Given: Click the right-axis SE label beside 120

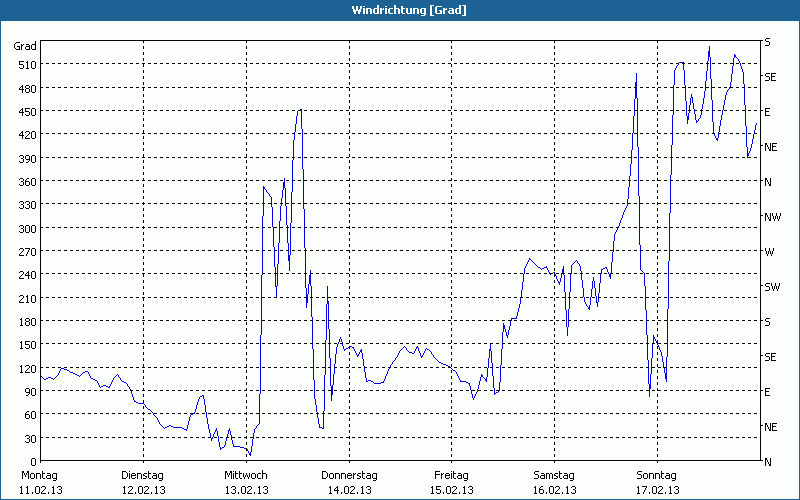Looking at the screenshot, I should pos(770,357).
